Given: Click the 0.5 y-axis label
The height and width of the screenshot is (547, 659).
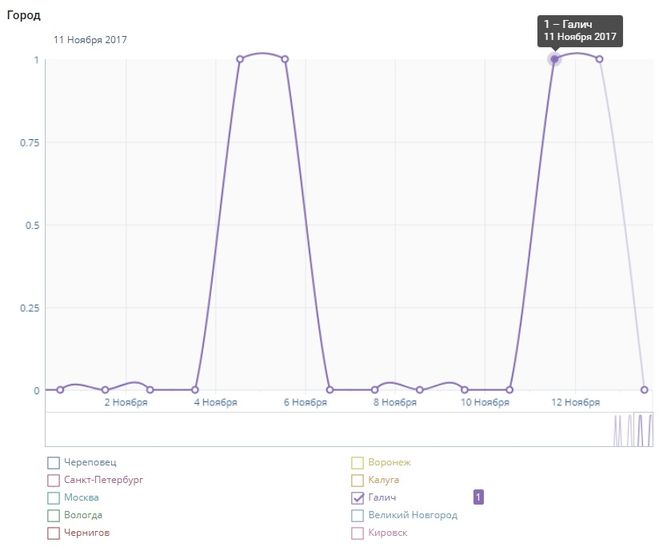Looking at the screenshot, I should [32, 226].
